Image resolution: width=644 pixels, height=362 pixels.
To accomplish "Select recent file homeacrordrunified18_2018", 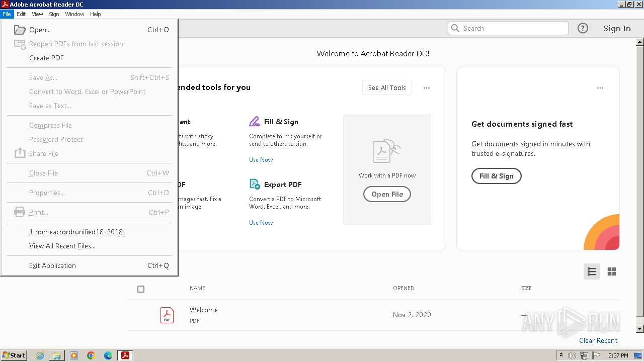I will click(x=90, y=232).
